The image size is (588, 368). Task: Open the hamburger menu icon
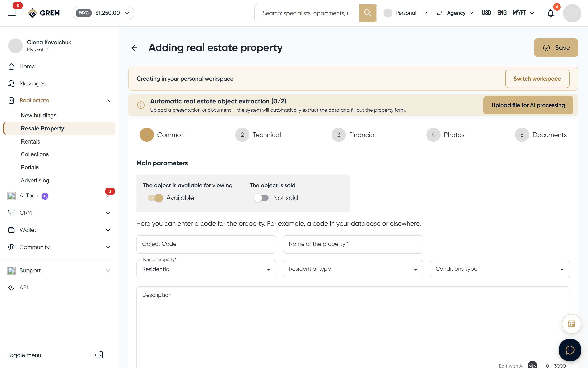(12, 13)
